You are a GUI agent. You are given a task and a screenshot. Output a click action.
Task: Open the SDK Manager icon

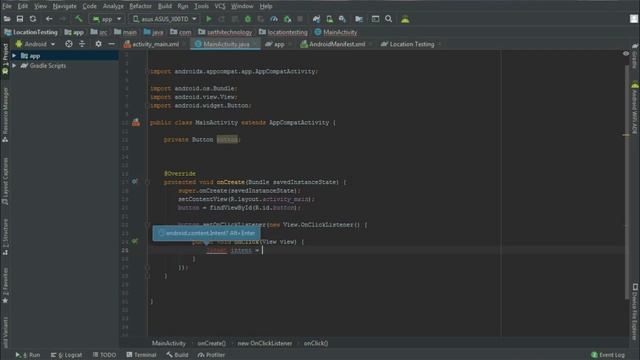coord(342,19)
